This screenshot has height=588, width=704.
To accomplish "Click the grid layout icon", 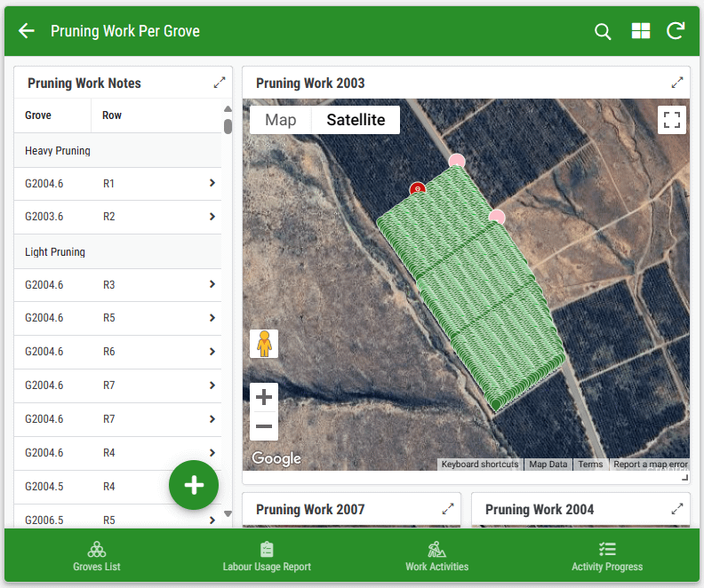I will 640,31.
